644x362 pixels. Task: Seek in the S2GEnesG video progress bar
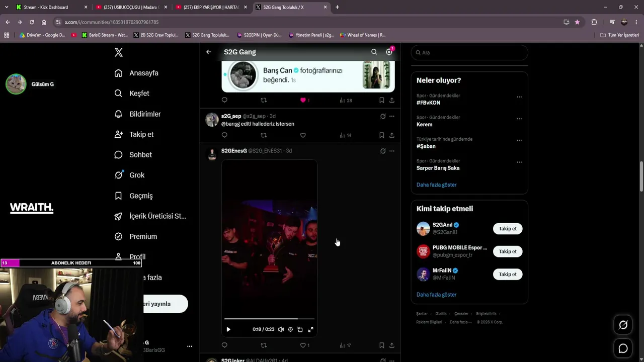coord(269,319)
